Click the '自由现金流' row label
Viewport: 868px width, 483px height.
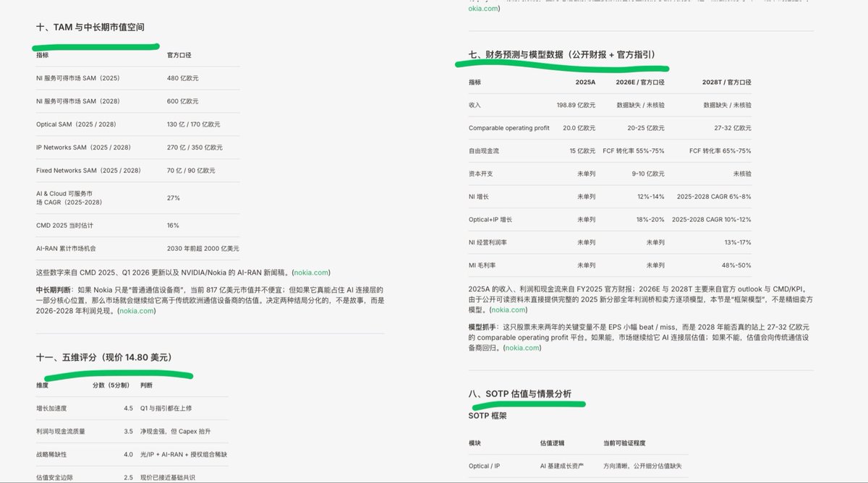click(484, 150)
